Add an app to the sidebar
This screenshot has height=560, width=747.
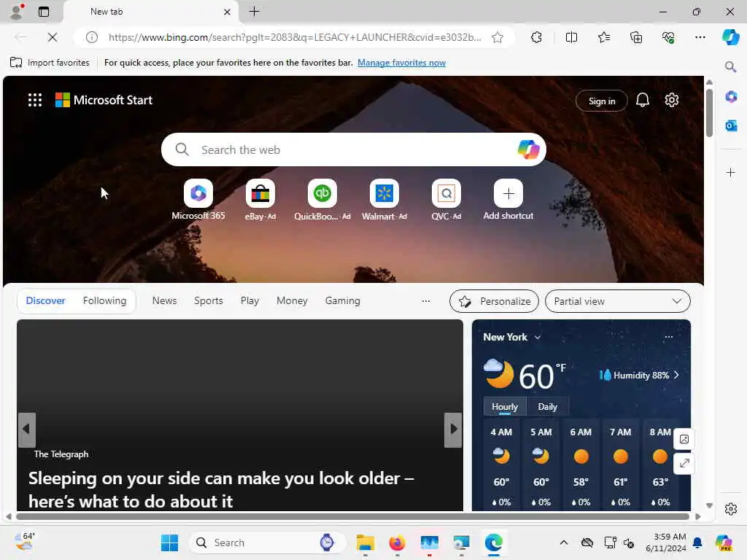coord(731,172)
